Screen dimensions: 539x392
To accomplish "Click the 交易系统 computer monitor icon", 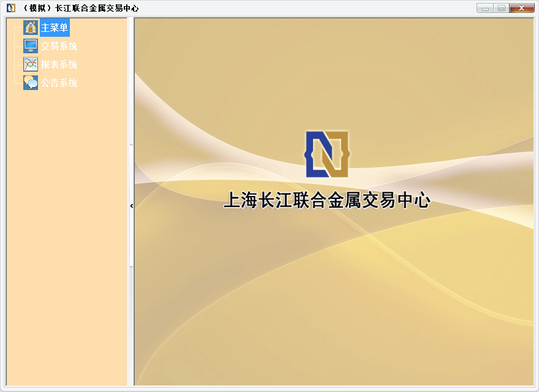I will 30,45.
